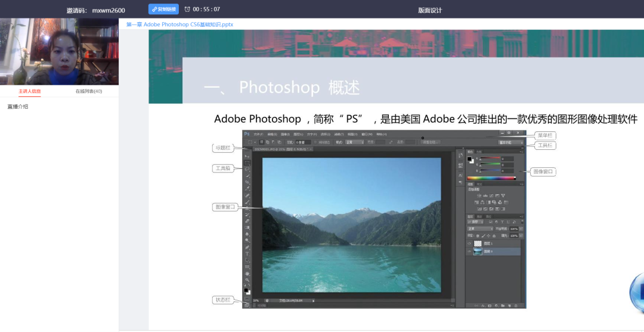Open the 基本功能 workspace dropdown
Screen dimensions: 644x332
pos(510,143)
